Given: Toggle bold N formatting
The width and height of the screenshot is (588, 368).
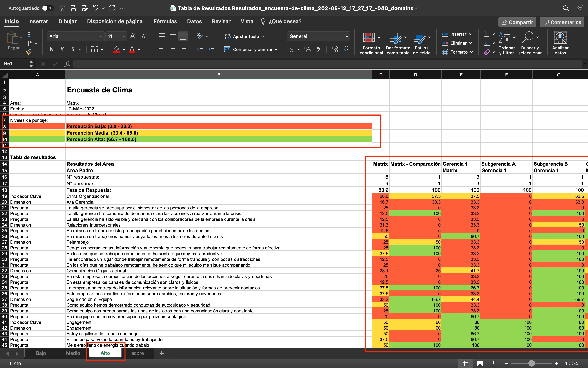Looking at the screenshot, I should (51, 49).
